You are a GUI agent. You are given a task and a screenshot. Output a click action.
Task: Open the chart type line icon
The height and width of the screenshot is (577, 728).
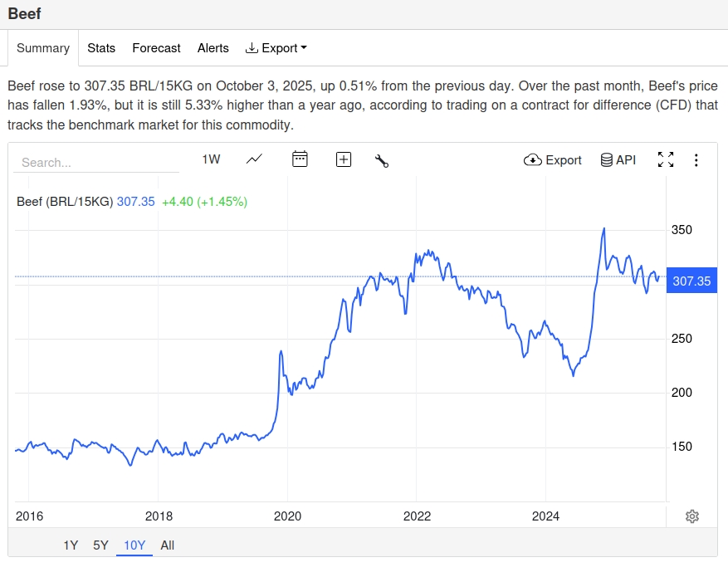coord(255,159)
